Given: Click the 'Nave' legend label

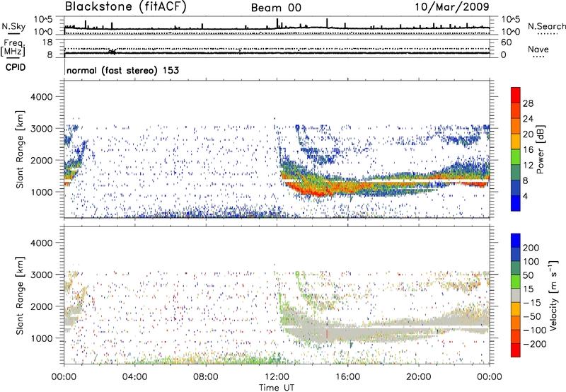Looking at the screenshot, I should (538, 49).
